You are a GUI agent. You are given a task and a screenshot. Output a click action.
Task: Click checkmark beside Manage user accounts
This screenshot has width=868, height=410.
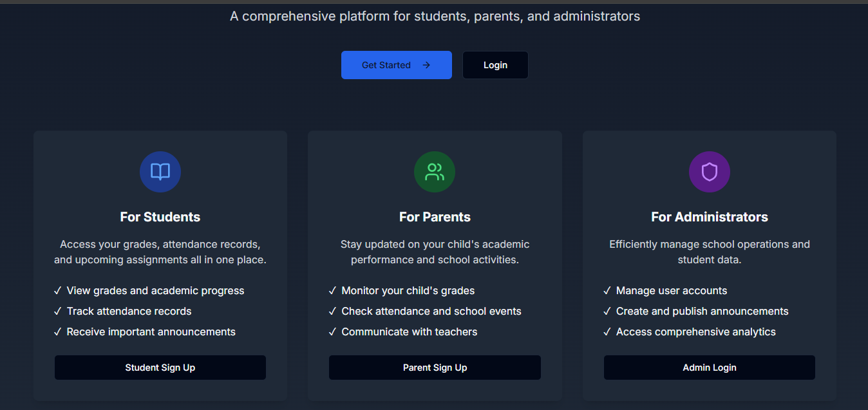click(607, 291)
